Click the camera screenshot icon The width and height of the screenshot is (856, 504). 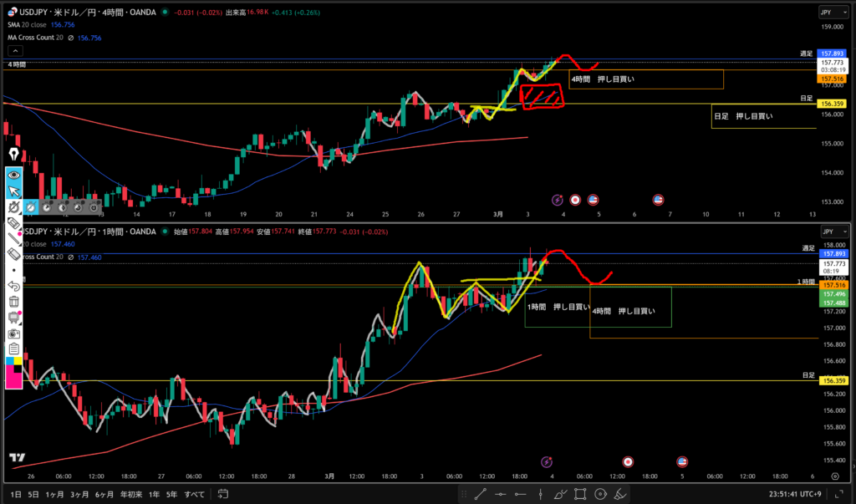point(14,333)
